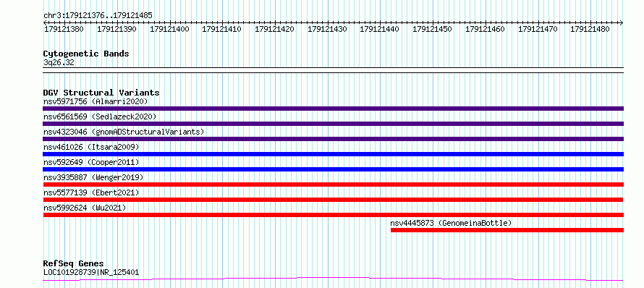Select the nsv6561569 purple variant bar
Viewport: 644px width, 288px height.
(333, 124)
